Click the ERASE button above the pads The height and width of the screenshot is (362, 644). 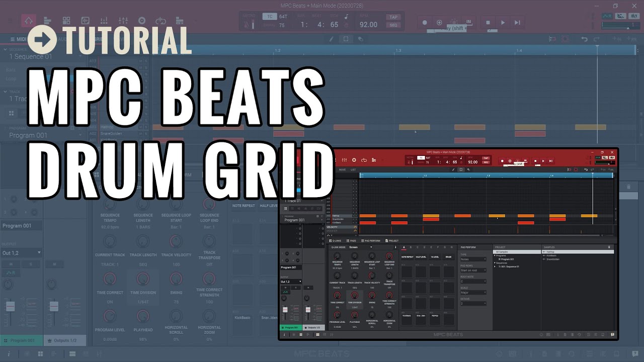point(448,257)
